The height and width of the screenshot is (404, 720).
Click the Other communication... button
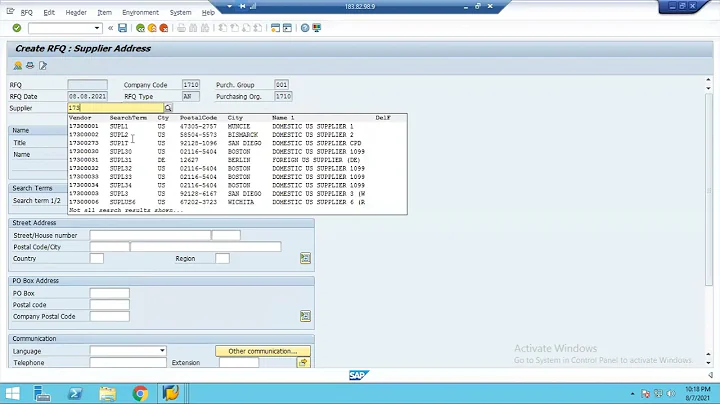pos(263,351)
